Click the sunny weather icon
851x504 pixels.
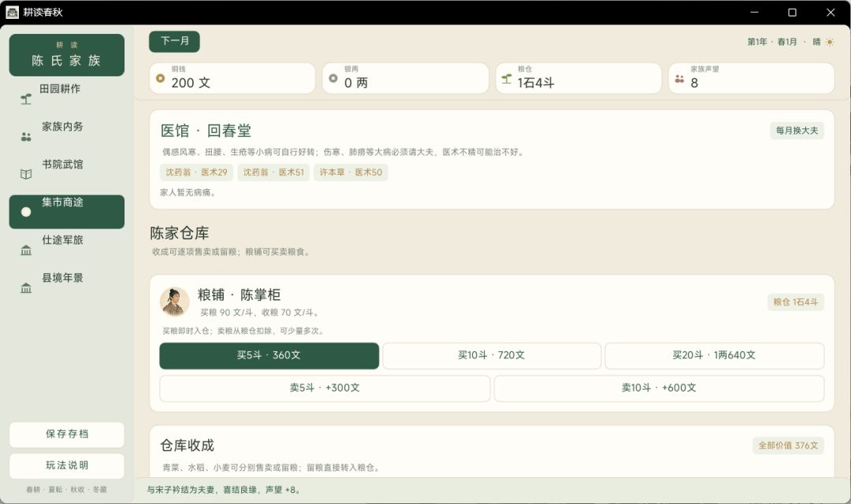pos(829,42)
